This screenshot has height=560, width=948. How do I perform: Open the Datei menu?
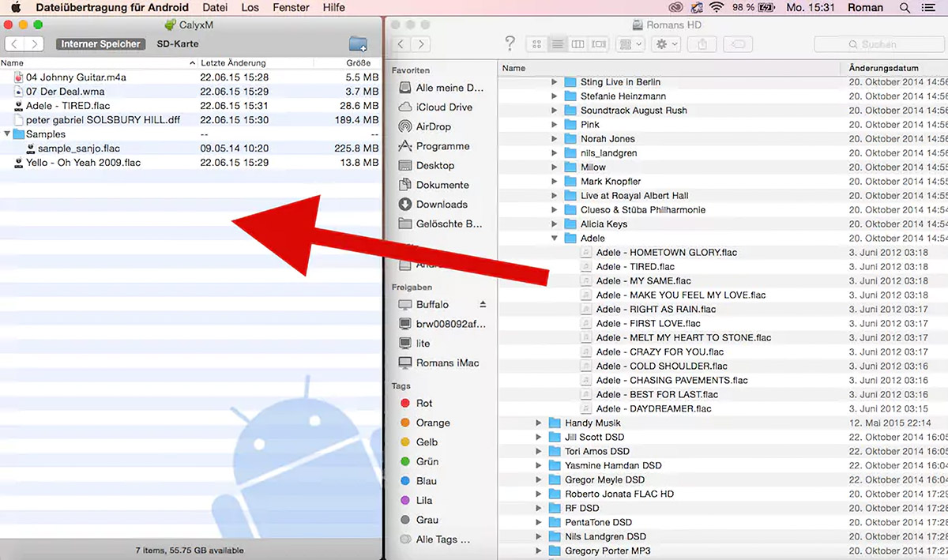coord(215,7)
